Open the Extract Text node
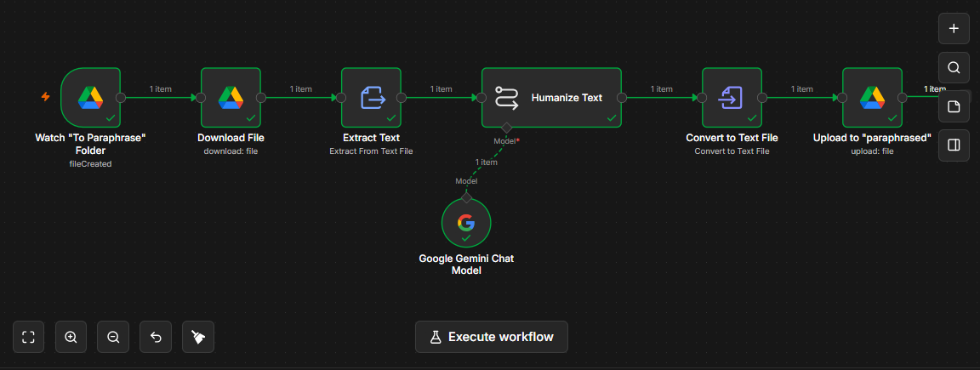The image size is (980, 370). pos(371,98)
